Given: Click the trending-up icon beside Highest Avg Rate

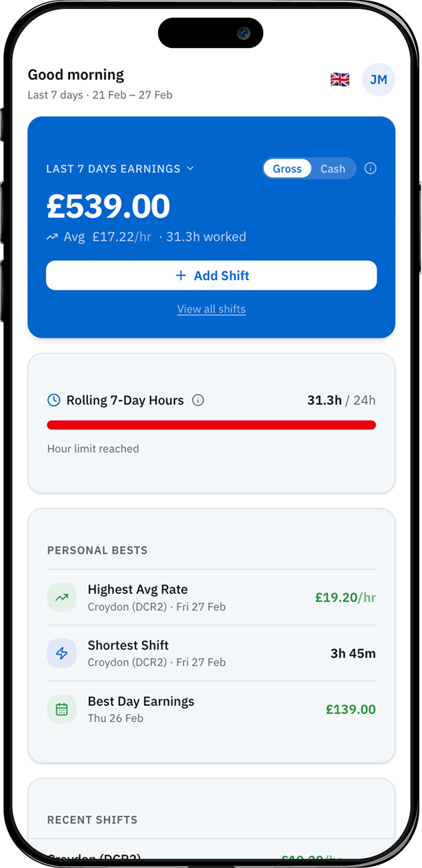Looking at the screenshot, I should 61,597.
